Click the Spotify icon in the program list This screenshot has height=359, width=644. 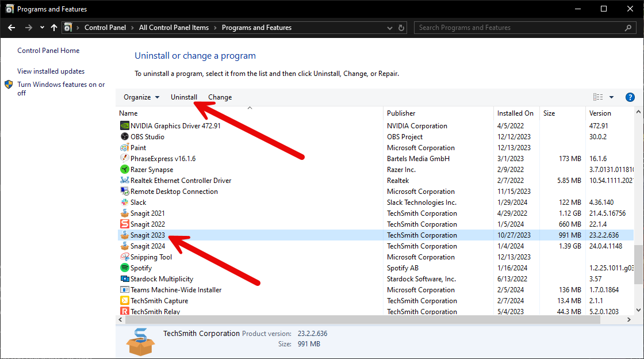[x=124, y=268]
